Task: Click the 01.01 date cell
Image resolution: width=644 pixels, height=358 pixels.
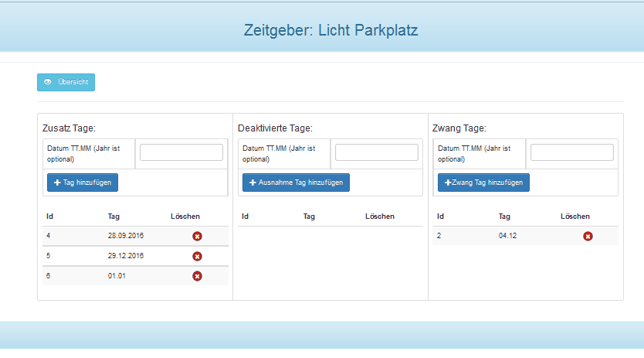Action: [x=117, y=275]
